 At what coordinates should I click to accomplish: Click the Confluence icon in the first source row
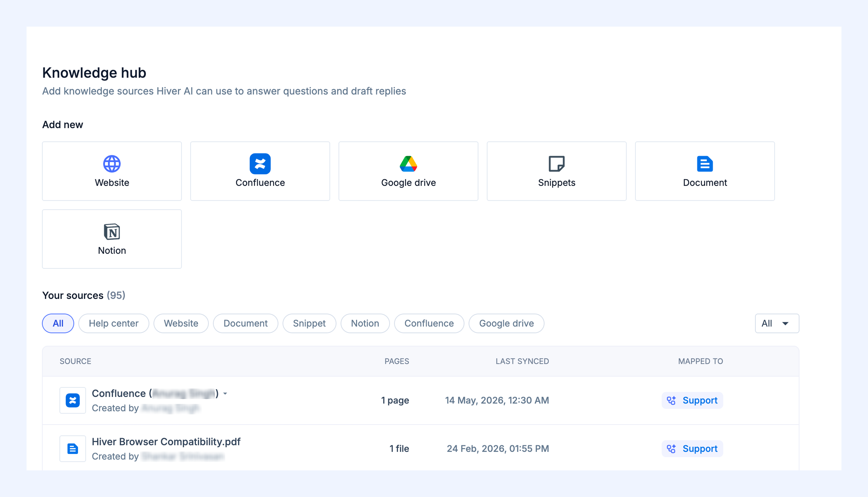73,400
